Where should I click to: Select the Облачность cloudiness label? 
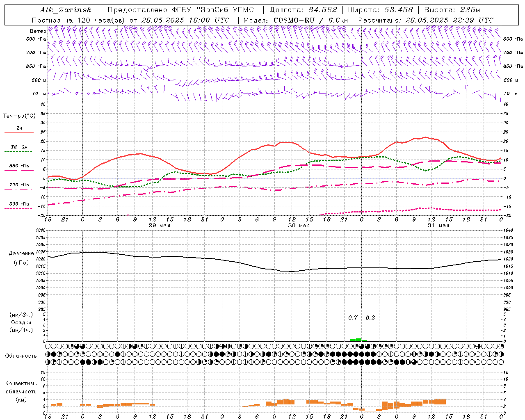coord(21,356)
